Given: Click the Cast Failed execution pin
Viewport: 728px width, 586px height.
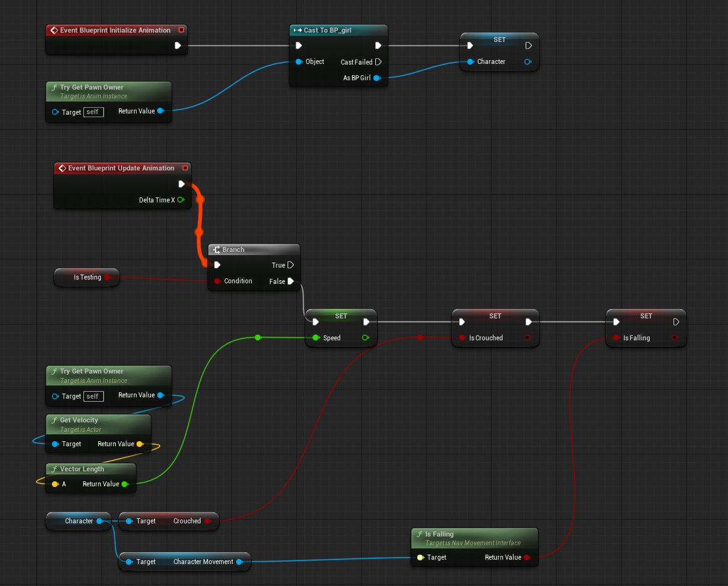Looking at the screenshot, I should click(378, 62).
